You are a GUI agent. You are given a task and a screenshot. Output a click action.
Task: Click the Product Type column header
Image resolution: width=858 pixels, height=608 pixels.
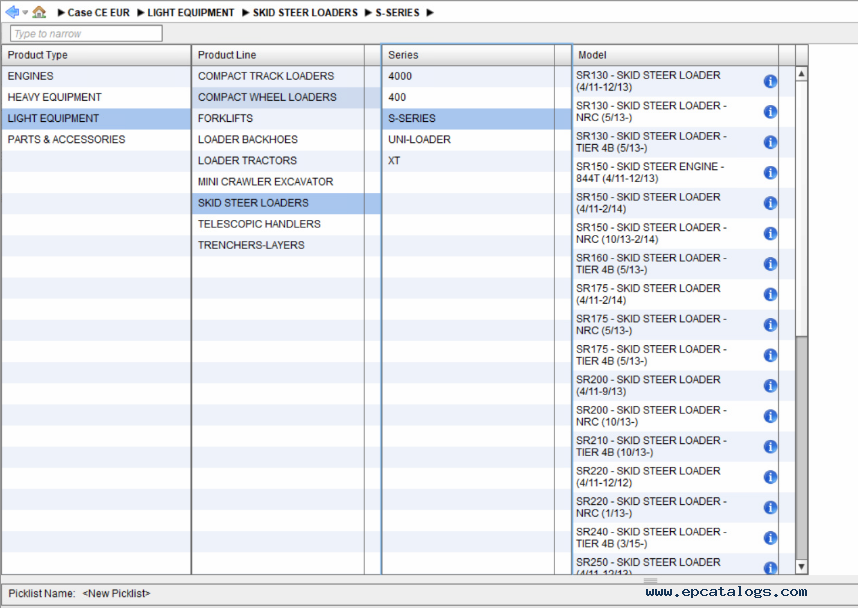tap(96, 55)
